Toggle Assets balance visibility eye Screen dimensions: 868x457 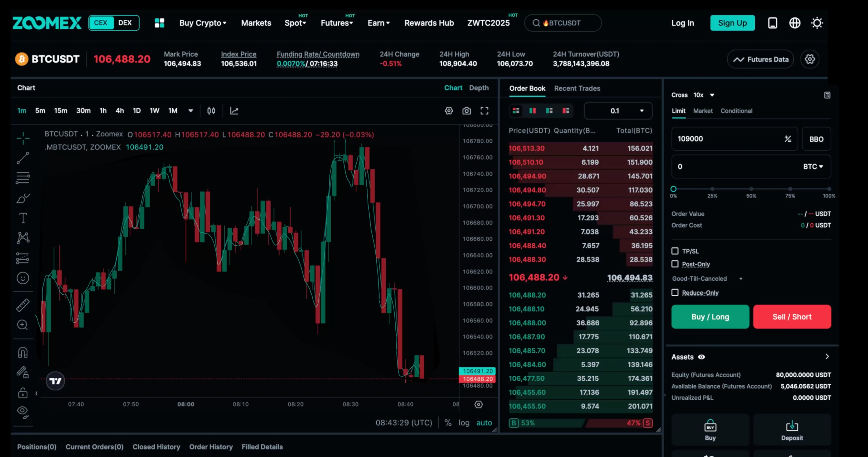pos(701,357)
